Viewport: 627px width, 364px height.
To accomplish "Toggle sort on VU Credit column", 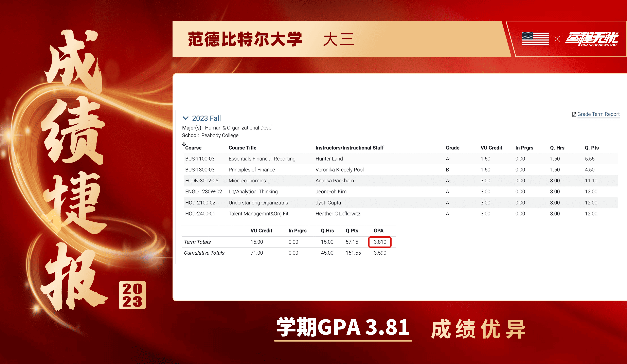I will [x=491, y=148].
